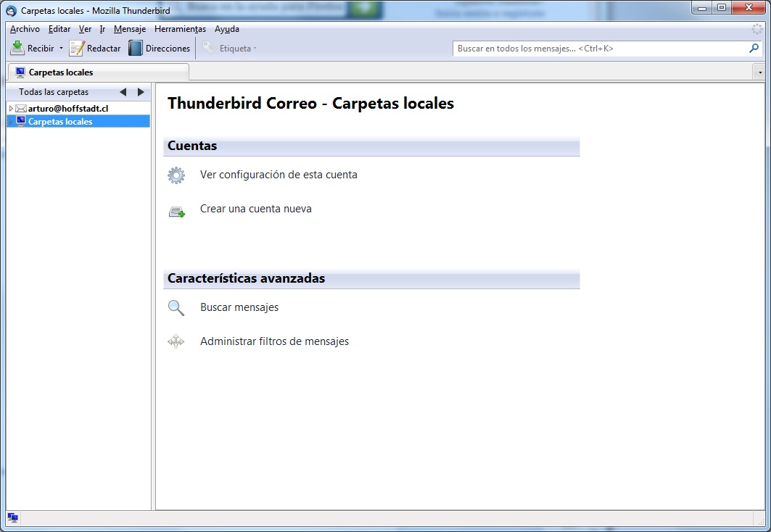Open the Recibir dropdown arrow
Screen dimensions: 771x532
pos(61,49)
